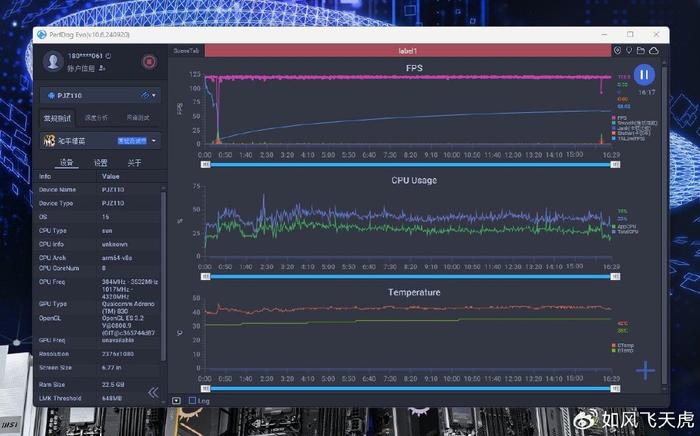This screenshot has width=700, height=436.
Task: Click the FPS chart title
Action: click(x=414, y=68)
